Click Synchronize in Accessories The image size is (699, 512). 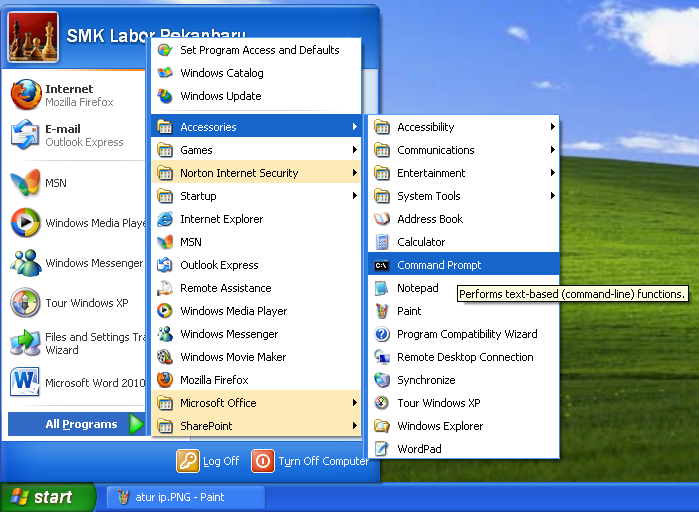[x=464, y=380]
